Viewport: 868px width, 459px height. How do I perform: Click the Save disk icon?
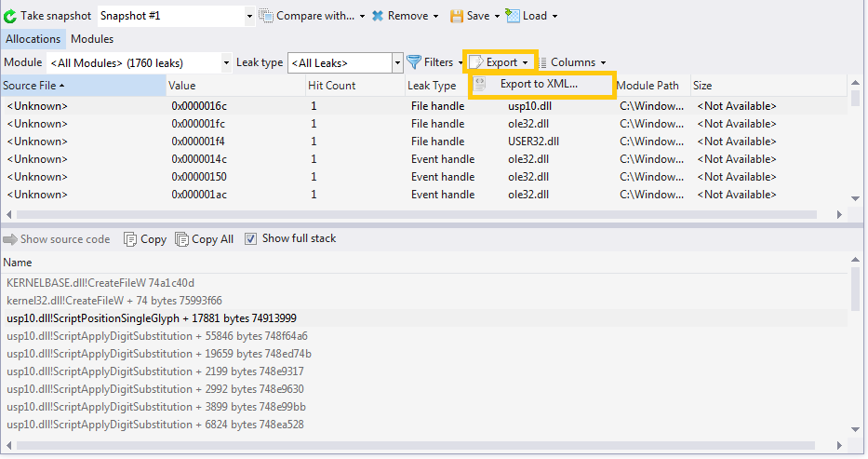(457, 16)
